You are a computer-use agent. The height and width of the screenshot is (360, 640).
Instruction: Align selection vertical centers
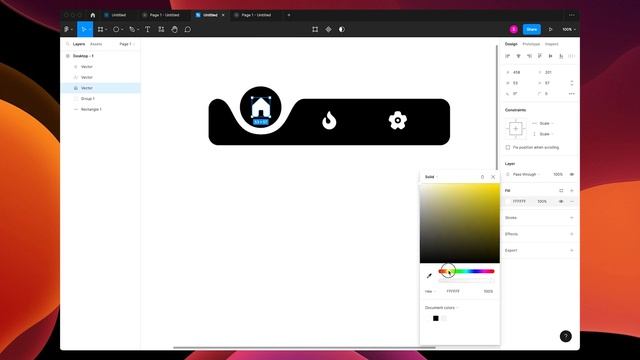tap(550, 56)
